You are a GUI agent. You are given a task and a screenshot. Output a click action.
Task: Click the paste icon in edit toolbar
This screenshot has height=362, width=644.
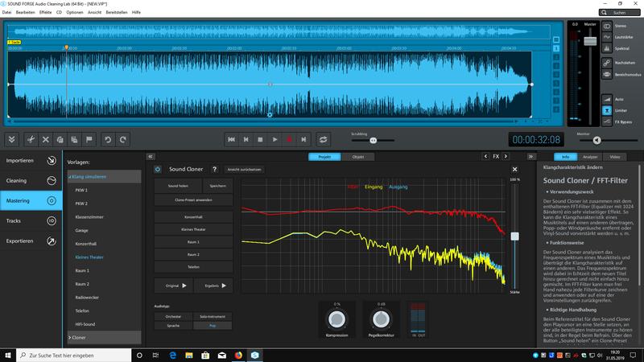pos(74,139)
